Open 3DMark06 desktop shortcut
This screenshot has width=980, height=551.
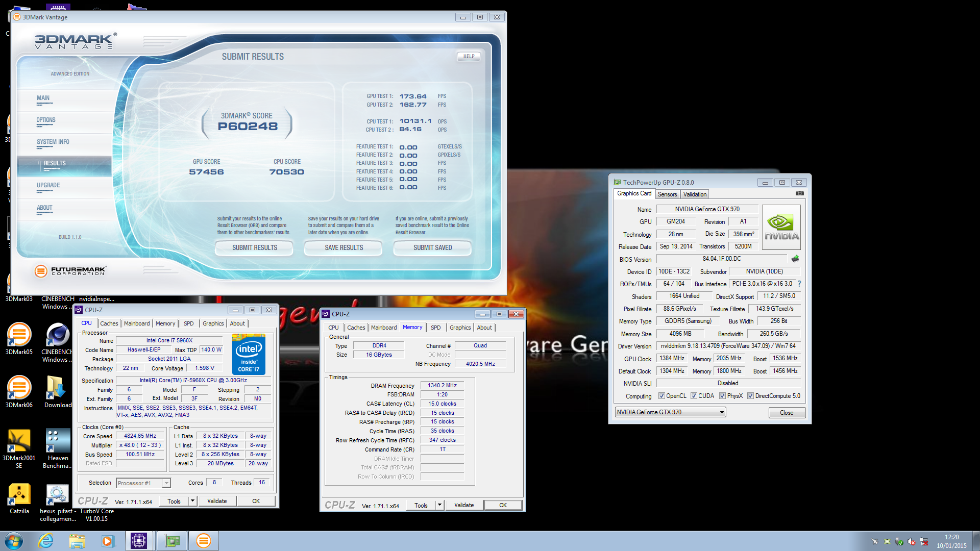pyautogui.click(x=19, y=392)
